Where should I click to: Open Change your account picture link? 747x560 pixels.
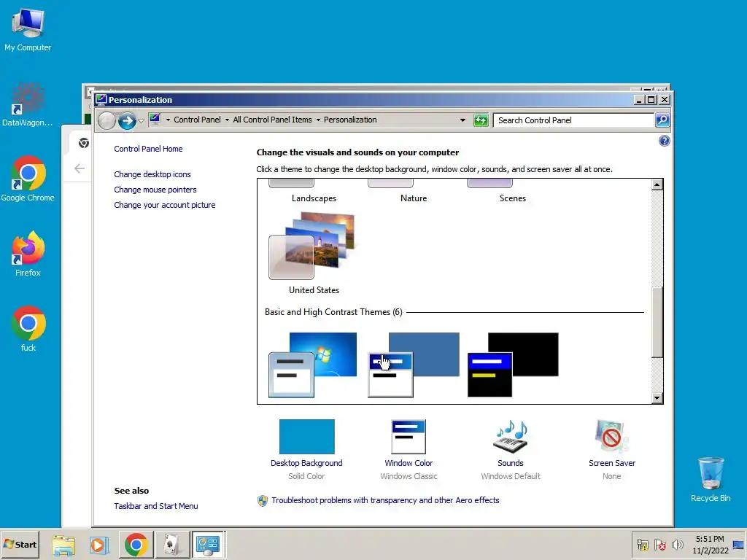[164, 205]
